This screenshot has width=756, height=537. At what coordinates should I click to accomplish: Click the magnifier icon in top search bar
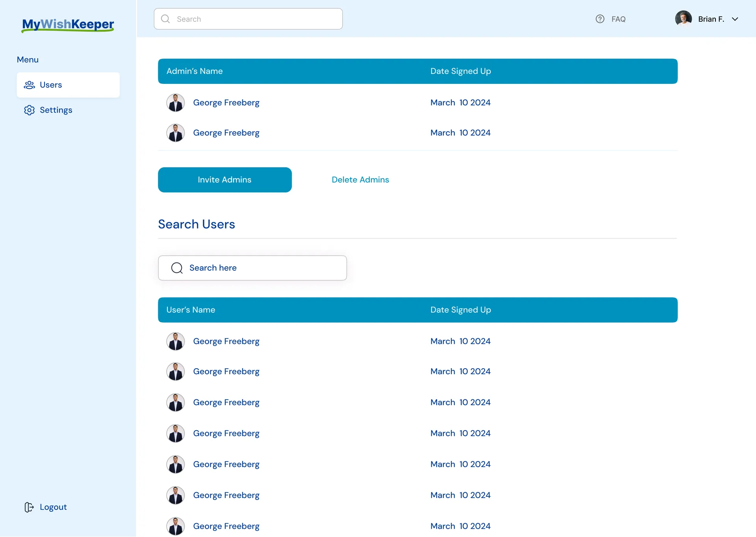click(x=165, y=19)
